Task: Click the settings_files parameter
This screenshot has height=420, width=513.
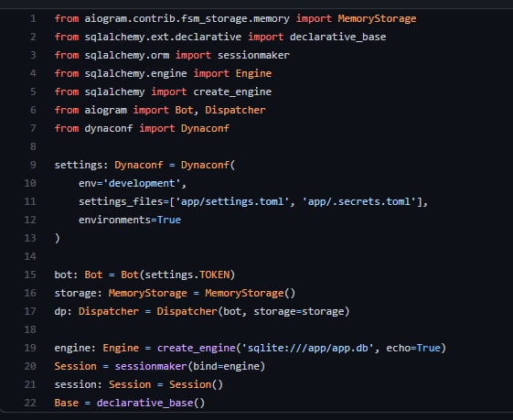Action: [x=121, y=201]
